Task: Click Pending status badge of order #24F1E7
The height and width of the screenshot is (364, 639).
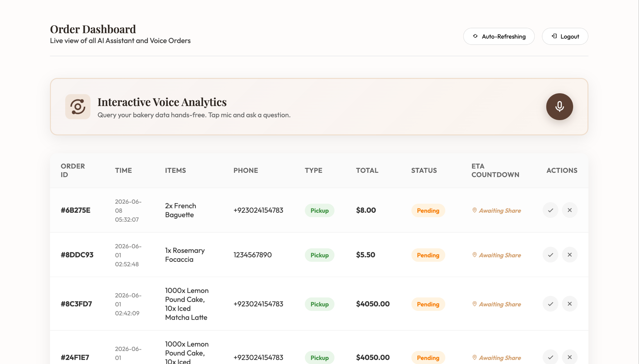Action: (428, 358)
